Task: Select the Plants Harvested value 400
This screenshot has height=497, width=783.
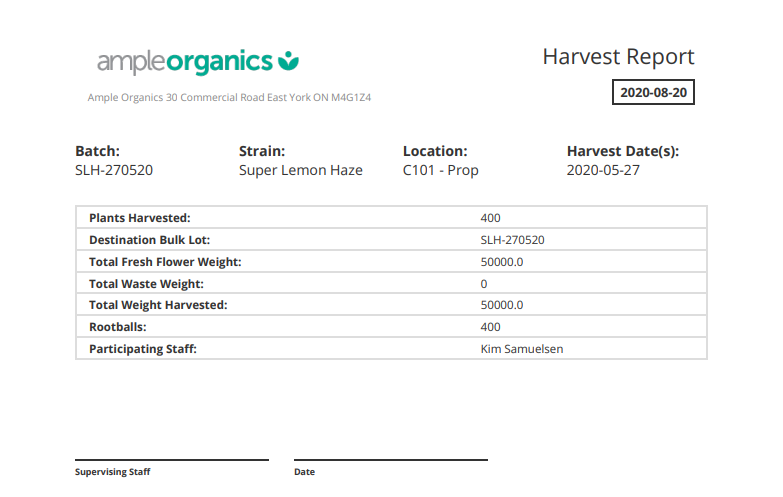Action: pos(490,218)
